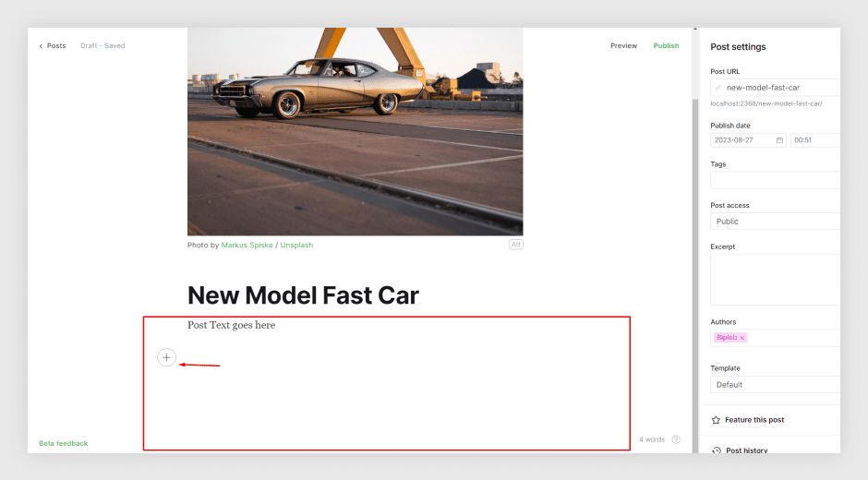Image resolution: width=868 pixels, height=480 pixels.
Task: Click the Biplob author label
Action: 727,338
